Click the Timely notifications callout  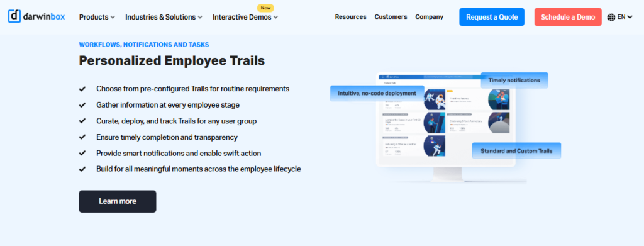pos(514,81)
